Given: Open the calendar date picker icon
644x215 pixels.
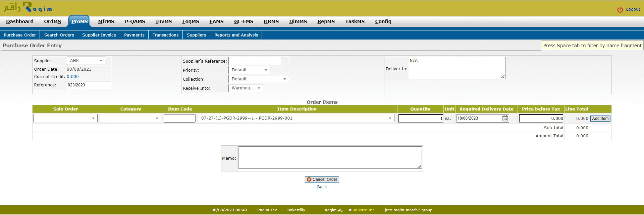Looking at the screenshot, I should (505, 118).
